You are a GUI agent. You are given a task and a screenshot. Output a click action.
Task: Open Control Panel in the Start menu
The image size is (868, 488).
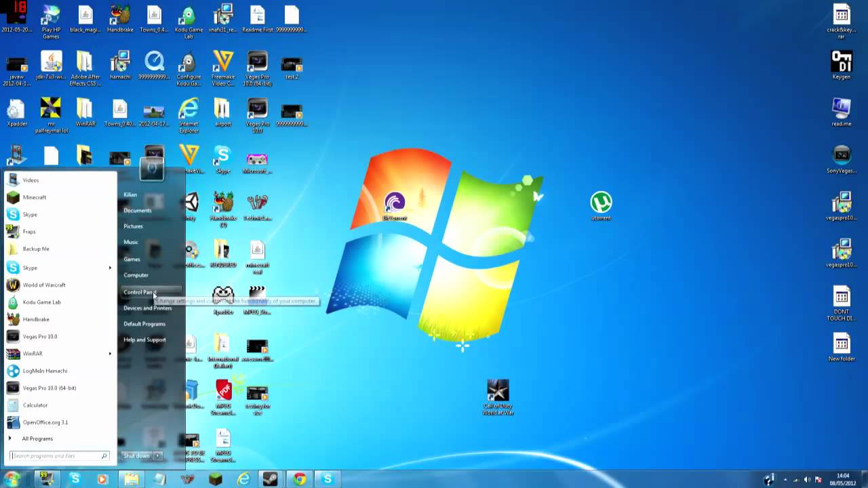[x=151, y=292]
